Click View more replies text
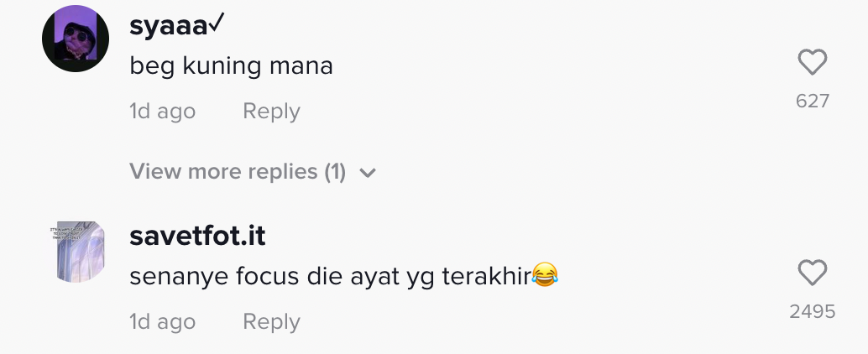This screenshot has height=354, width=868. (225, 172)
